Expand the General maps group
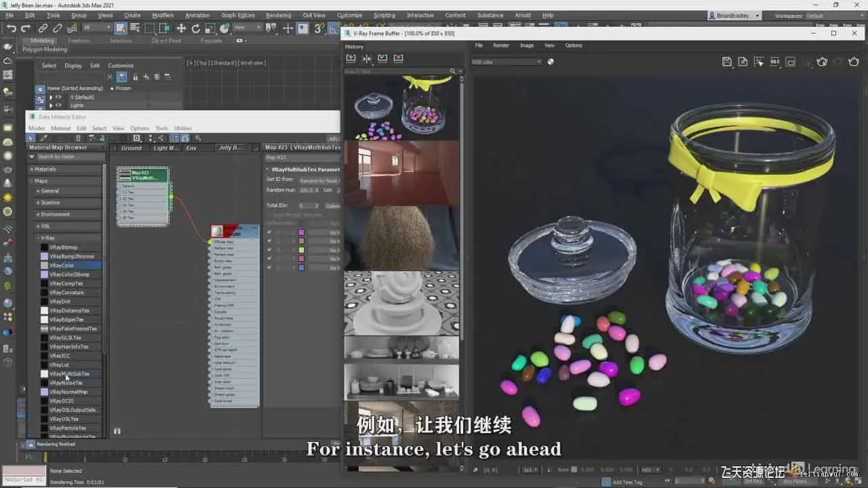This screenshot has height=488, width=868. click(x=38, y=191)
